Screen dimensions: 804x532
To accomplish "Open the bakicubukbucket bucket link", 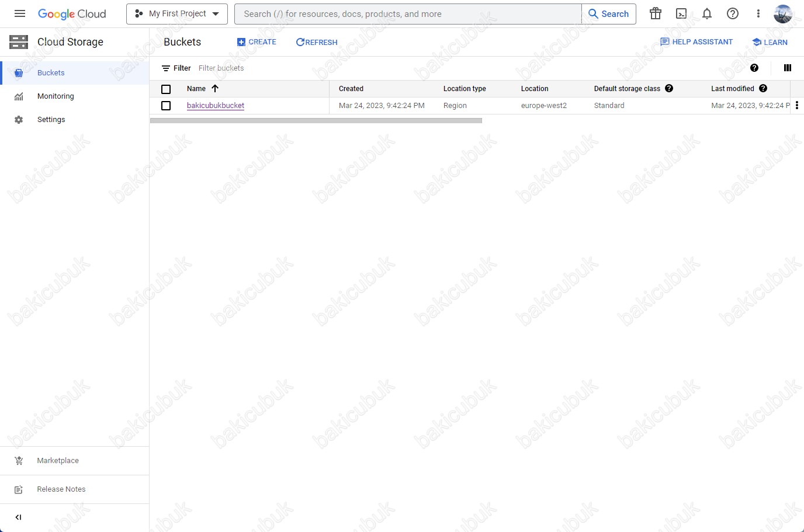I will coord(216,106).
